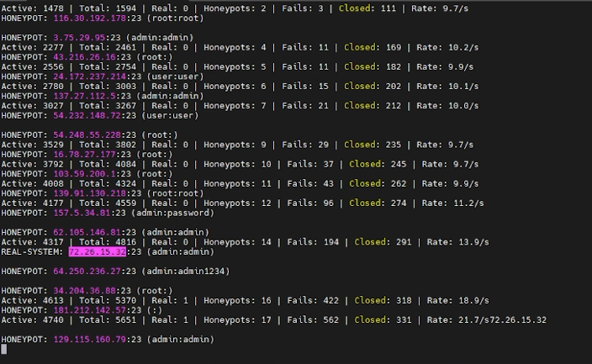Click the 'Total: 2461' value

(x=108, y=48)
